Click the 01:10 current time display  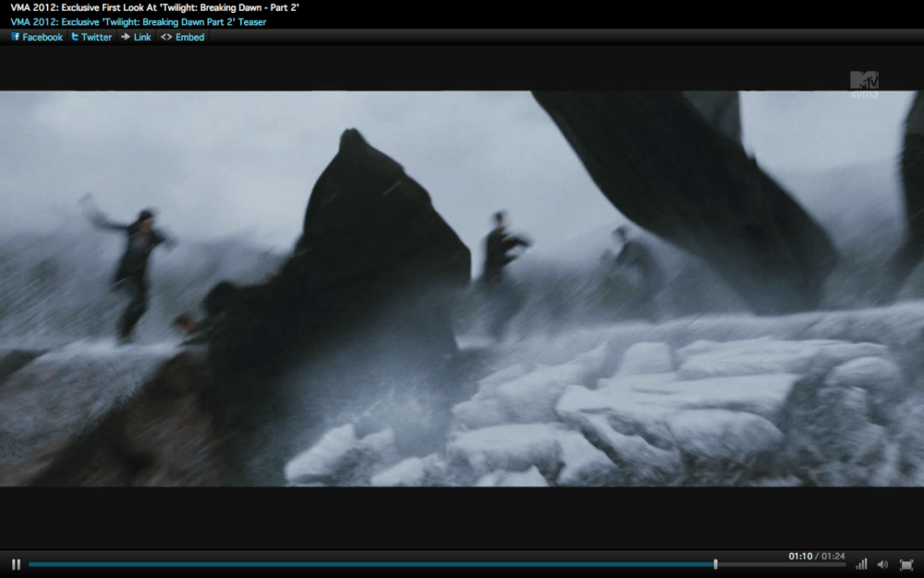[800, 556]
